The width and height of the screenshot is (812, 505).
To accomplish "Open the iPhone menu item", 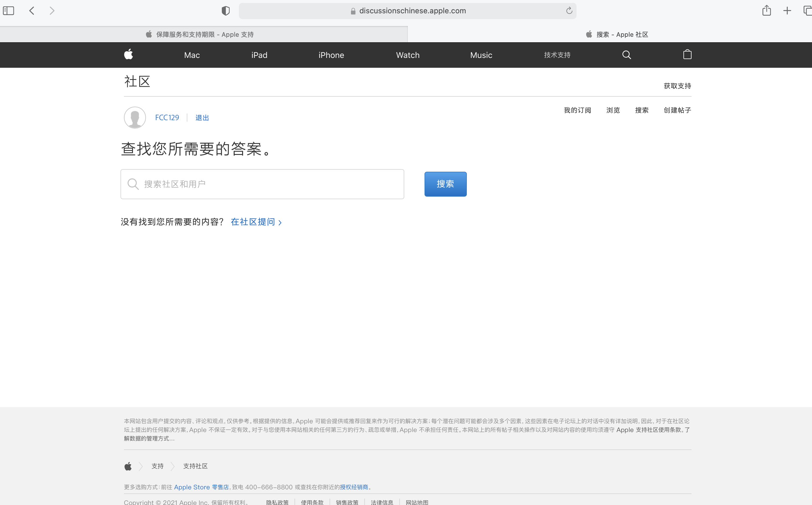I will coord(331,55).
